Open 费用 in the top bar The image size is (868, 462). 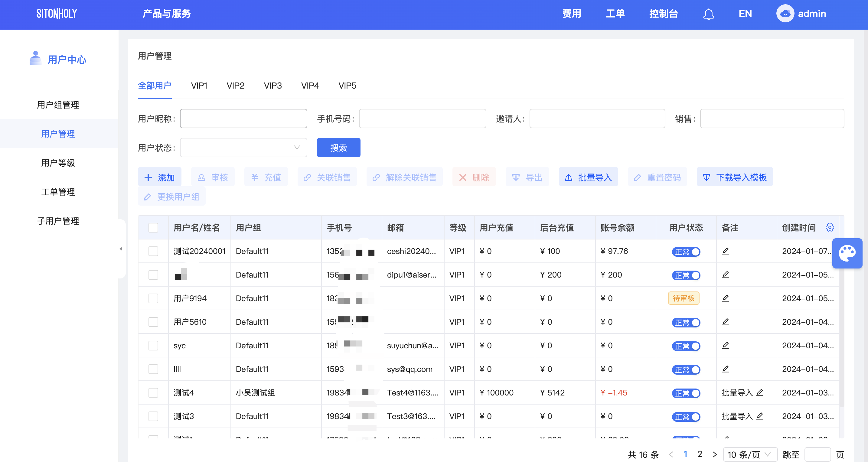coord(572,14)
